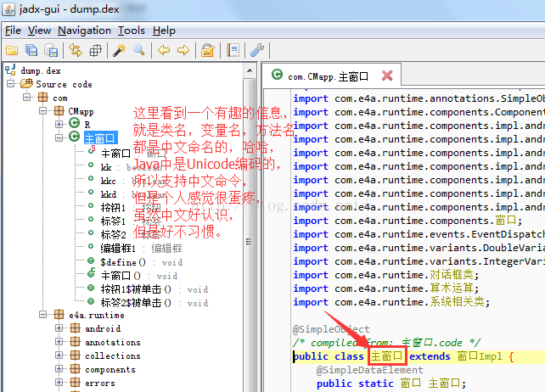
Task: Expand the collections package node
Action: [59, 356]
